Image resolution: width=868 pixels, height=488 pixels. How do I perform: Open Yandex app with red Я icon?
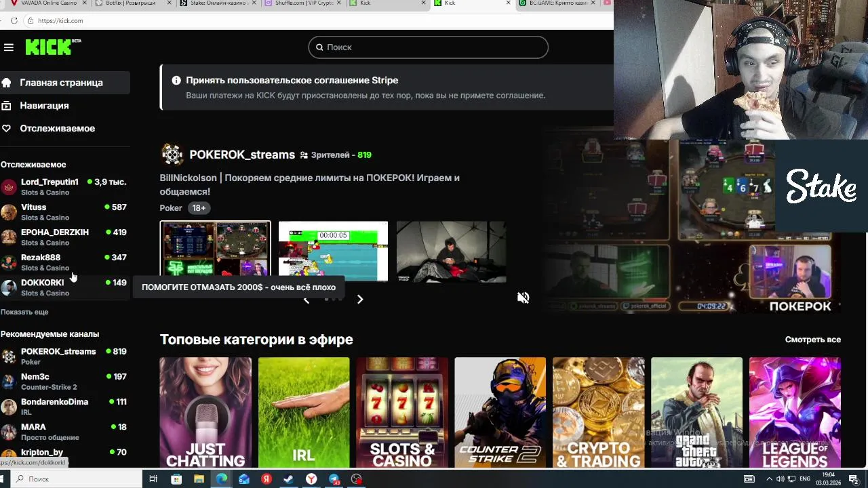click(x=267, y=479)
